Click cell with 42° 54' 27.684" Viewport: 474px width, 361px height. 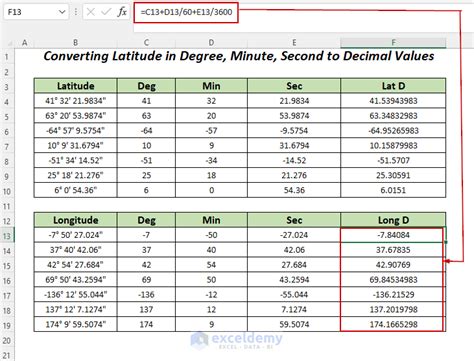pos(75,265)
